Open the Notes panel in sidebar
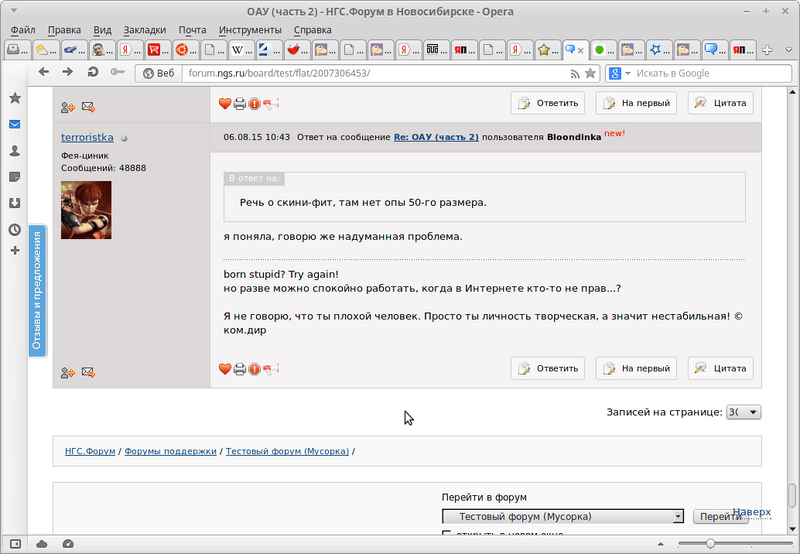 tap(14, 177)
